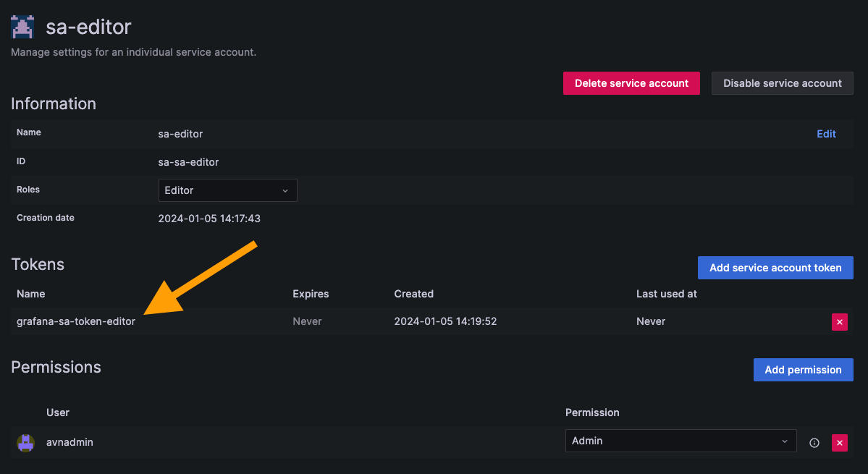Click the sa-editor service account avatar icon

click(23, 27)
